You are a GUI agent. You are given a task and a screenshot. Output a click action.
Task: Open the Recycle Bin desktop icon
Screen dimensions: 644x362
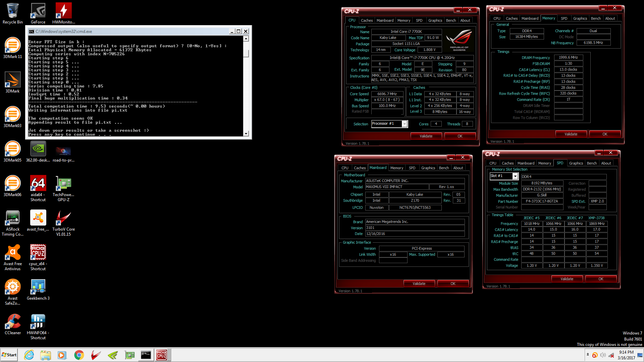pyautogui.click(x=13, y=13)
